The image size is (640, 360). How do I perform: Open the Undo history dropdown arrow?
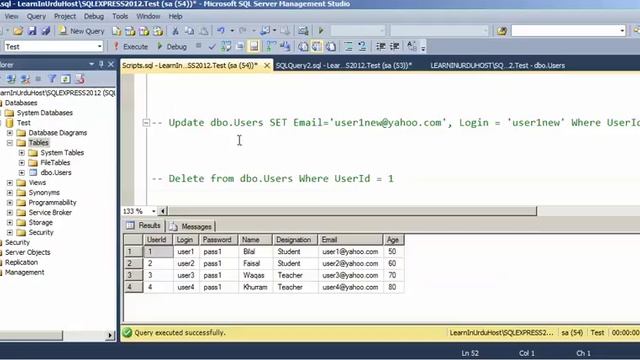(232, 31)
